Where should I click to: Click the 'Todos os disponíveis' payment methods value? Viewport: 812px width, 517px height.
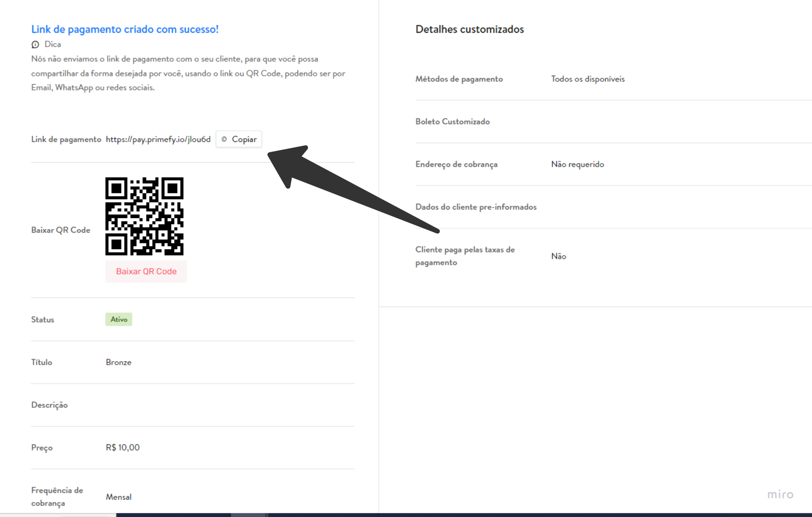pos(588,79)
